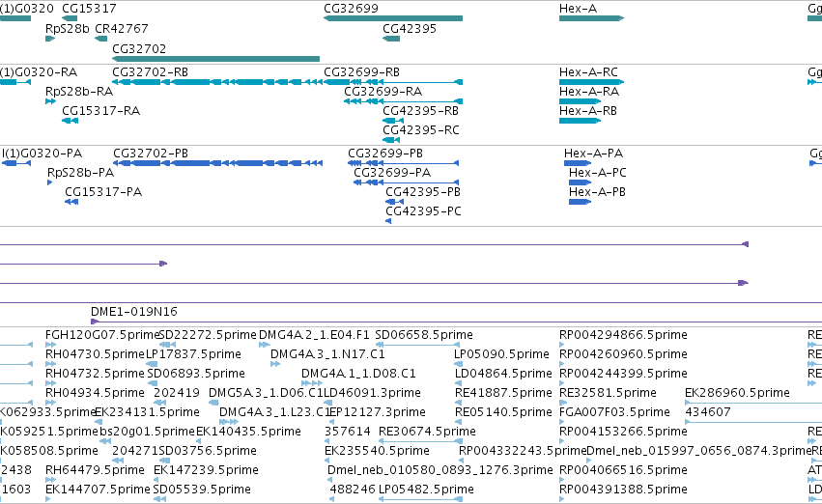Select transcript CG42395-RC
Screen dimensions: 822x504
pyautogui.click(x=420, y=130)
